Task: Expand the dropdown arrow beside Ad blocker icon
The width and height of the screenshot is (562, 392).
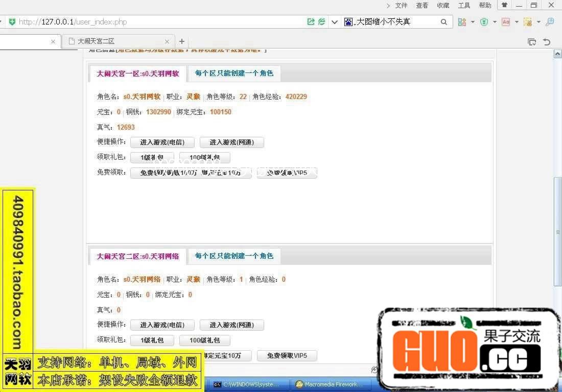Action: [517, 22]
